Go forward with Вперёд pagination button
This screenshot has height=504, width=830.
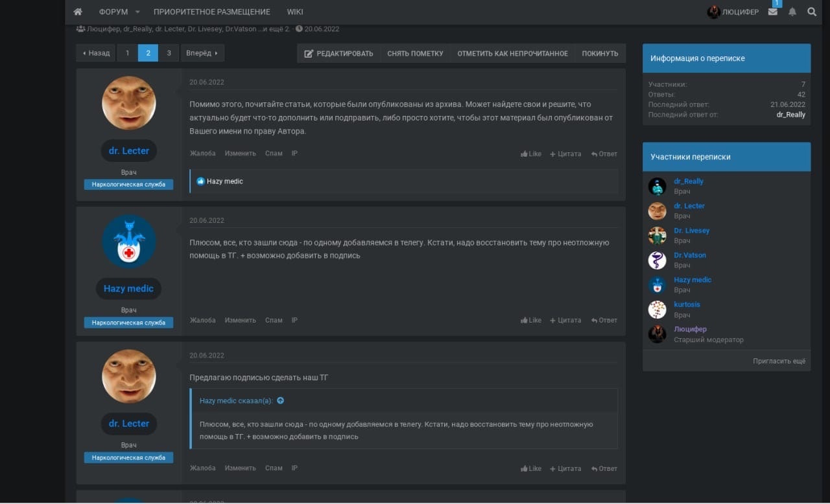[x=202, y=53]
